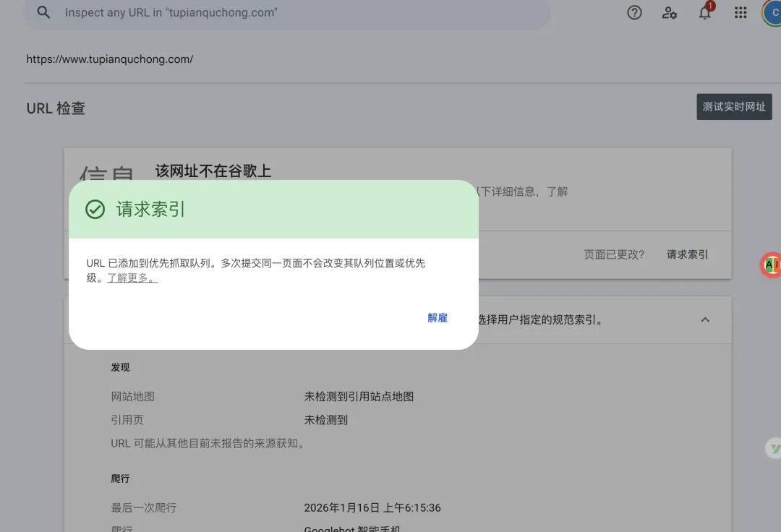Click the green checkmark icon in the dialog
781x532 pixels.
tap(95, 210)
